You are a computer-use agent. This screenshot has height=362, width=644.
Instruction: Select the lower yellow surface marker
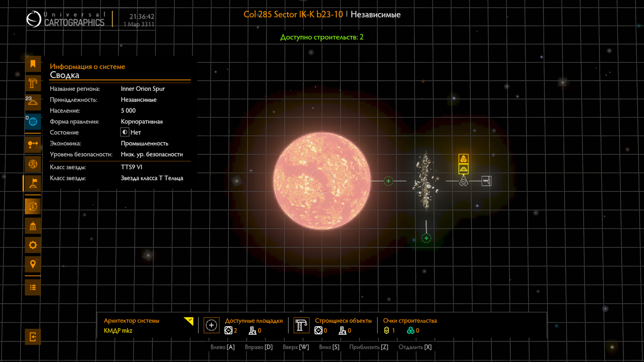(x=464, y=169)
